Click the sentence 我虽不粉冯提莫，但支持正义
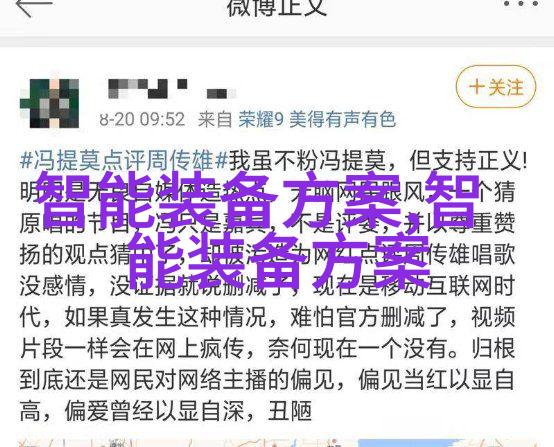The width and height of the screenshot is (554, 447). [x=377, y=160]
